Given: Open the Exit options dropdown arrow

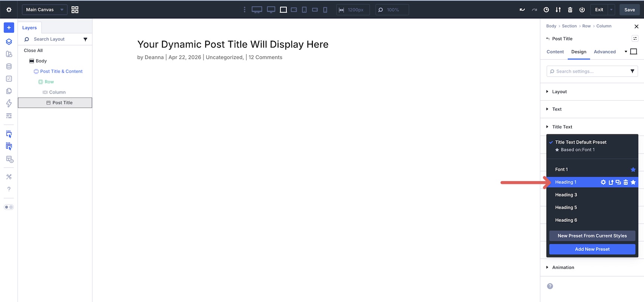Looking at the screenshot, I should point(611,10).
